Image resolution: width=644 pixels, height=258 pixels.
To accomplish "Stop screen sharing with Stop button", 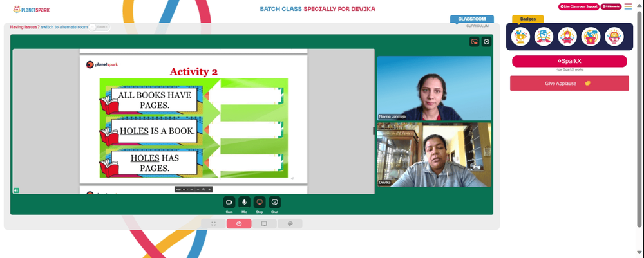I will [x=259, y=202].
